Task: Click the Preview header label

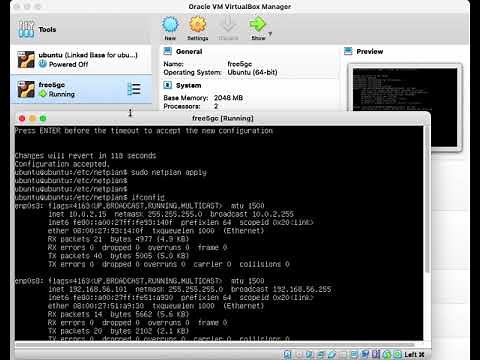Action: (370, 51)
